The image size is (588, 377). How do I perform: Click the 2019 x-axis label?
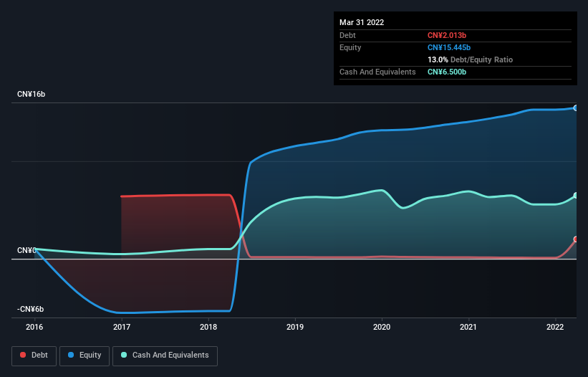(x=295, y=327)
